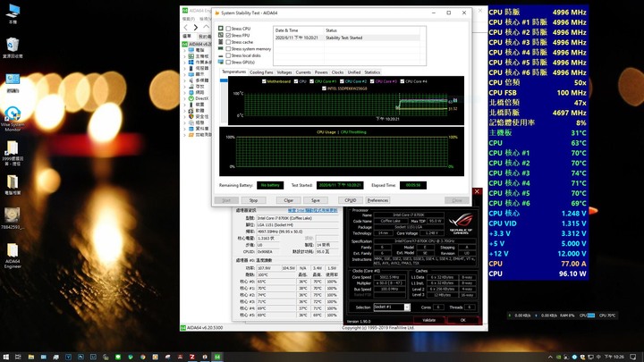
Task: Open the Recycle Bin desktop icon
Action: point(13,47)
